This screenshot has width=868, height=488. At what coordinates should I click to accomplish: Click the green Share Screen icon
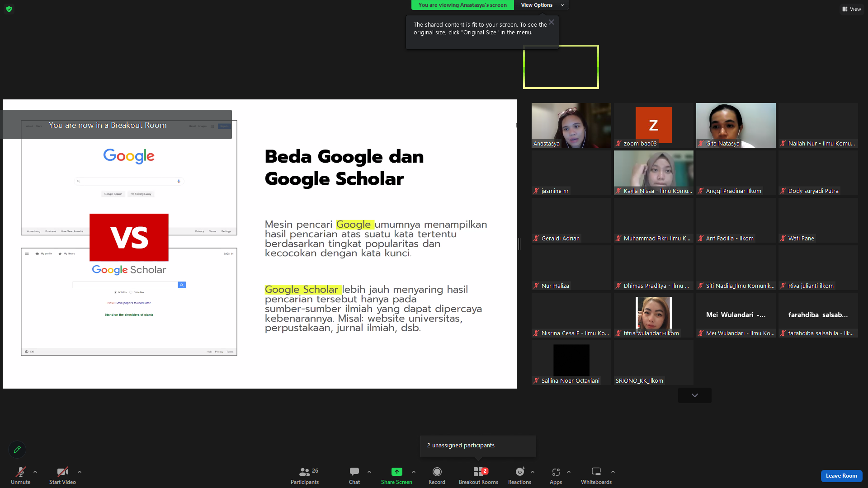pos(396,472)
